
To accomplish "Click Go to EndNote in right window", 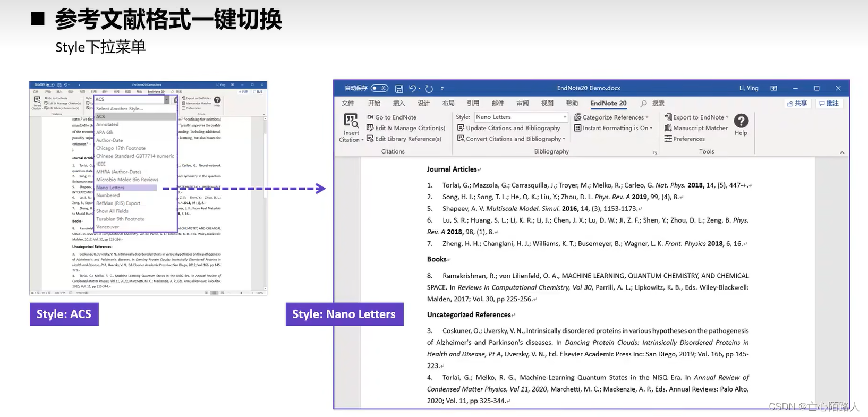I will (x=392, y=117).
